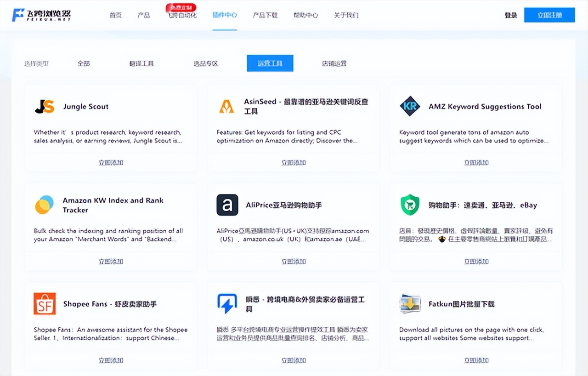The image size is (588, 376).
Task: Click the 登录 link
Action: point(511,15)
